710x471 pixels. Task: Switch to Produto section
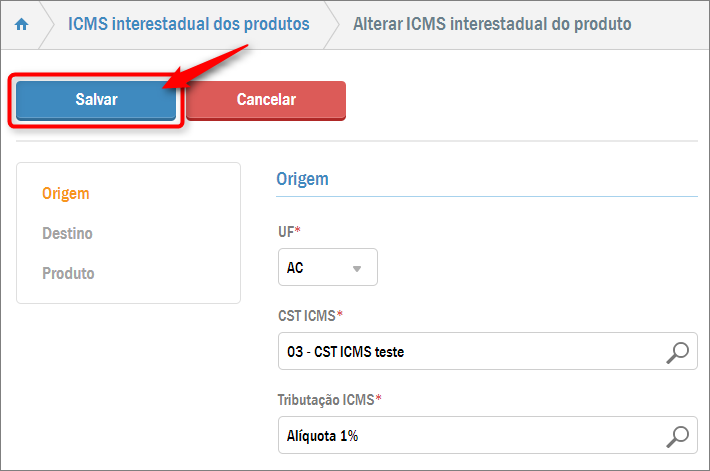pyautogui.click(x=68, y=273)
